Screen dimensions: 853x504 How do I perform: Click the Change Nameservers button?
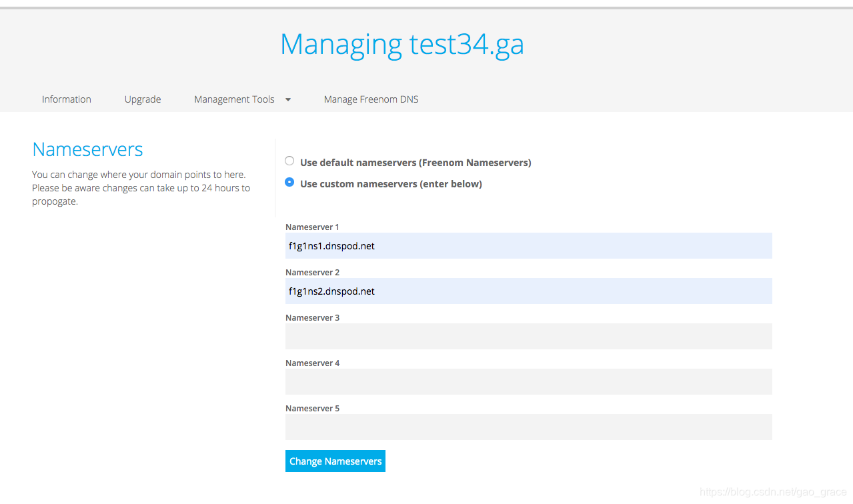pos(335,461)
